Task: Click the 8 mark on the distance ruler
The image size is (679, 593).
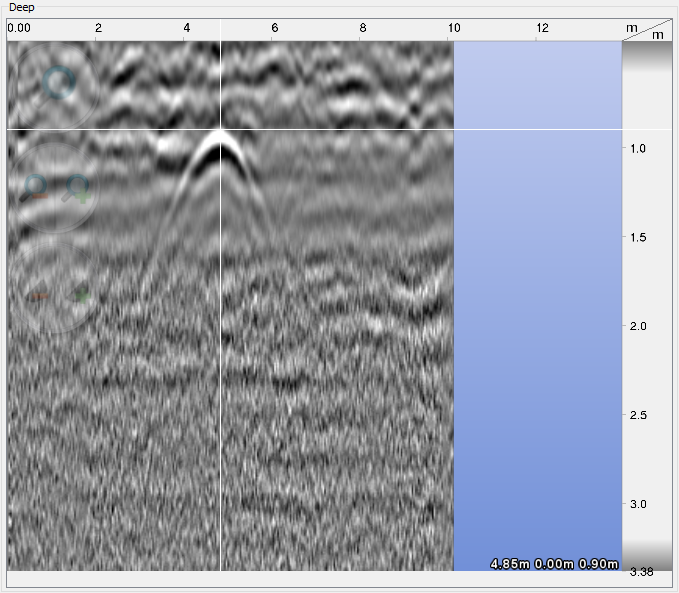Action: 363,28
